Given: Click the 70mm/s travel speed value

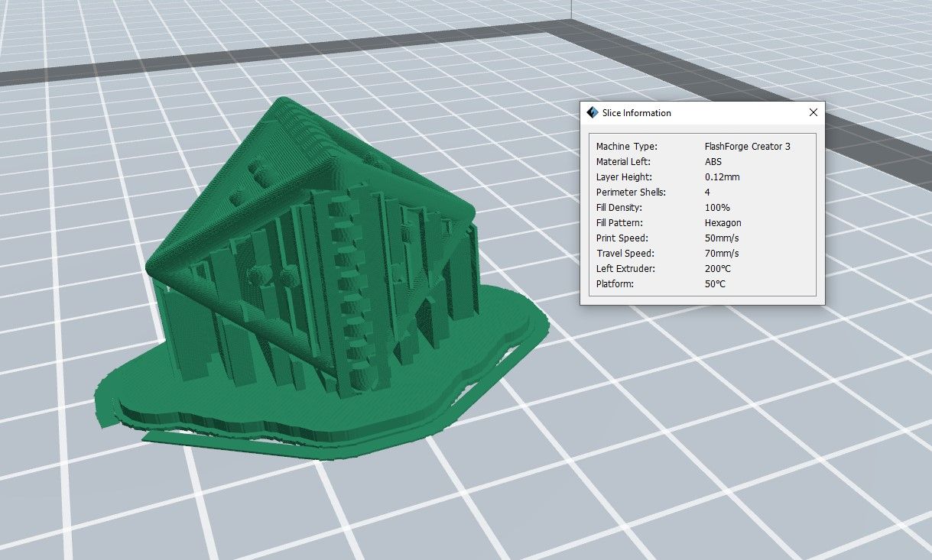Looking at the screenshot, I should pyautogui.click(x=722, y=254).
